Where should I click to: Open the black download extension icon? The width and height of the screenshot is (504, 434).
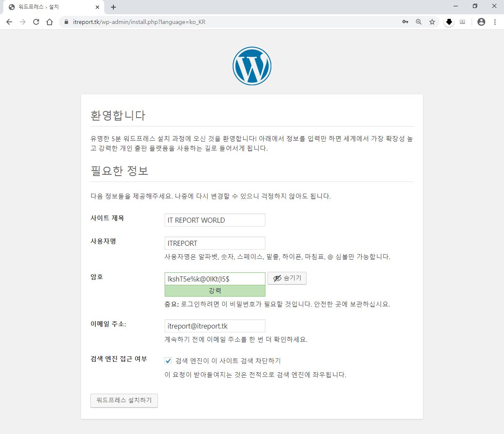449,22
